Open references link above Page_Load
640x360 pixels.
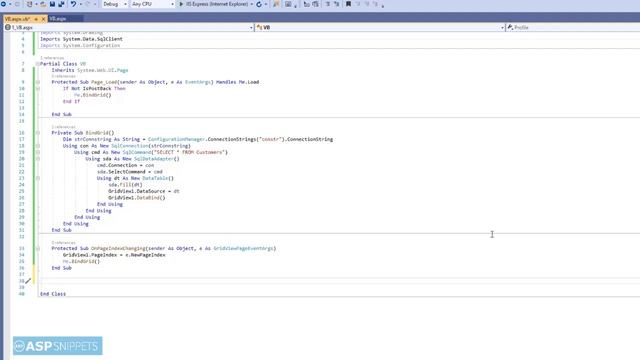64,76
